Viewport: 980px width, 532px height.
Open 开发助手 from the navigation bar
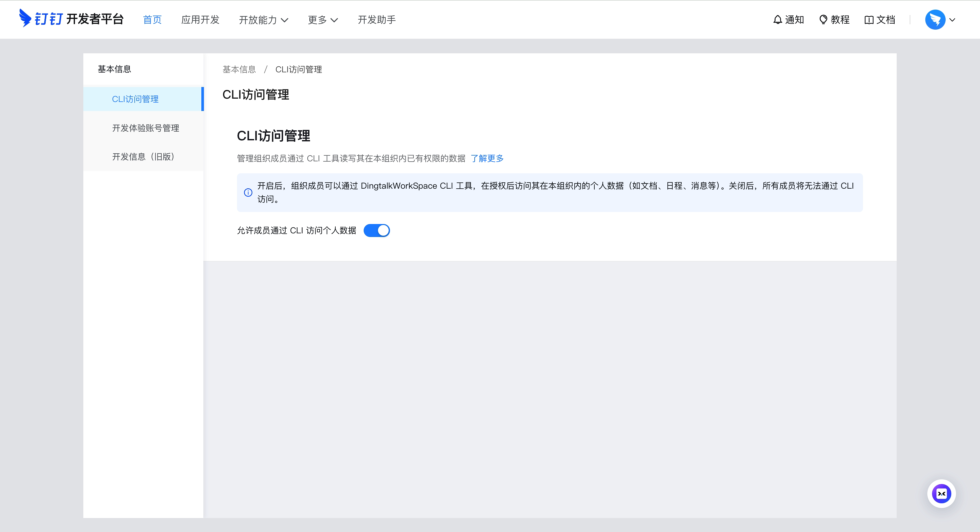(377, 19)
